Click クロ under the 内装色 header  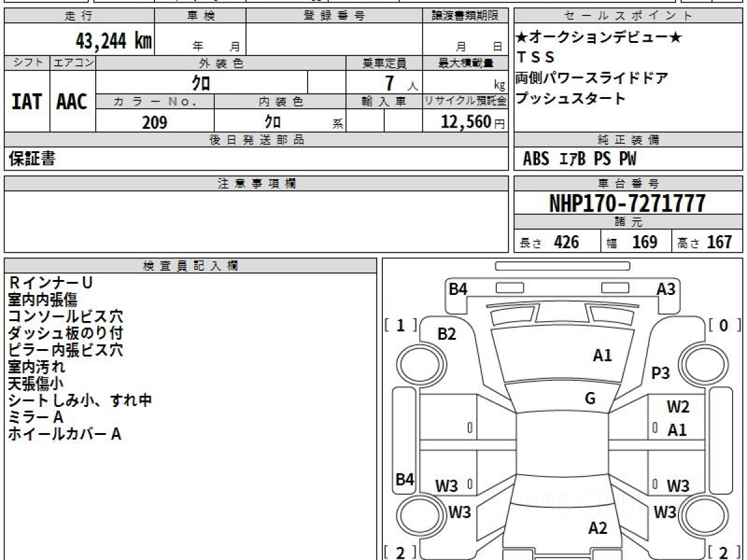(x=272, y=122)
